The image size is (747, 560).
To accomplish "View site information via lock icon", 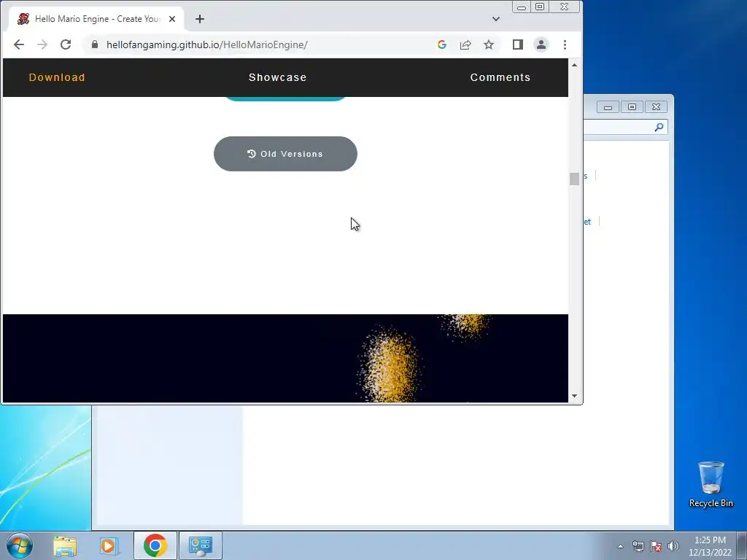I will [x=95, y=44].
